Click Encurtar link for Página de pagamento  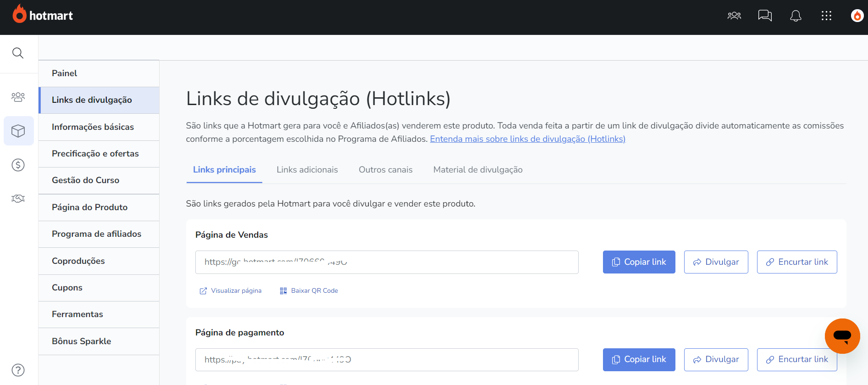pyautogui.click(x=797, y=359)
